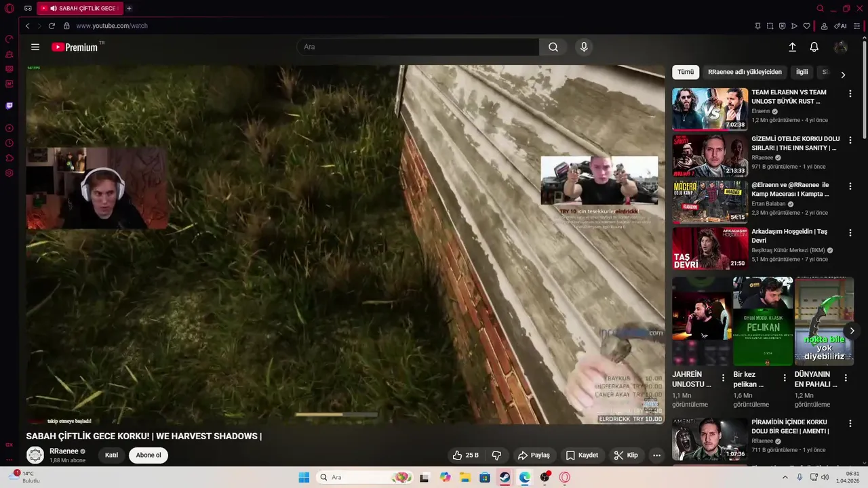
Task: Click the YouTube search field Ara
Action: click(x=418, y=47)
